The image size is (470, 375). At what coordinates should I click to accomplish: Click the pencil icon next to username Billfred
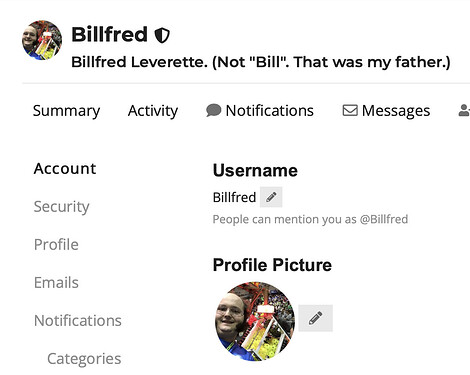coord(271,197)
